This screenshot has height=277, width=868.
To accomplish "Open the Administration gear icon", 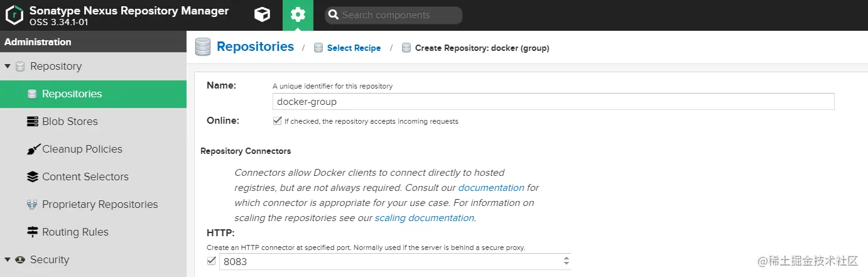I will click(x=298, y=15).
